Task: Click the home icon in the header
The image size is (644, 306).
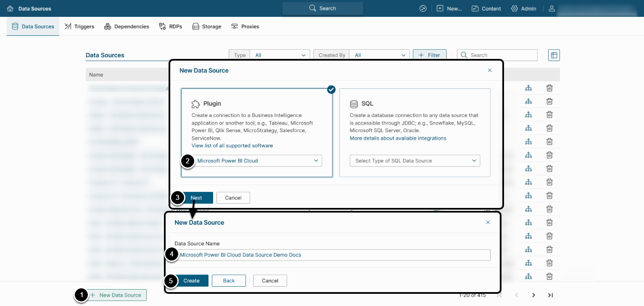Action: click(10, 8)
